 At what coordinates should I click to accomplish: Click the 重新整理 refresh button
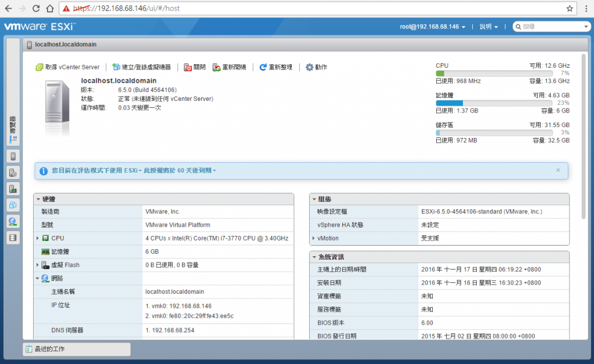[276, 67]
